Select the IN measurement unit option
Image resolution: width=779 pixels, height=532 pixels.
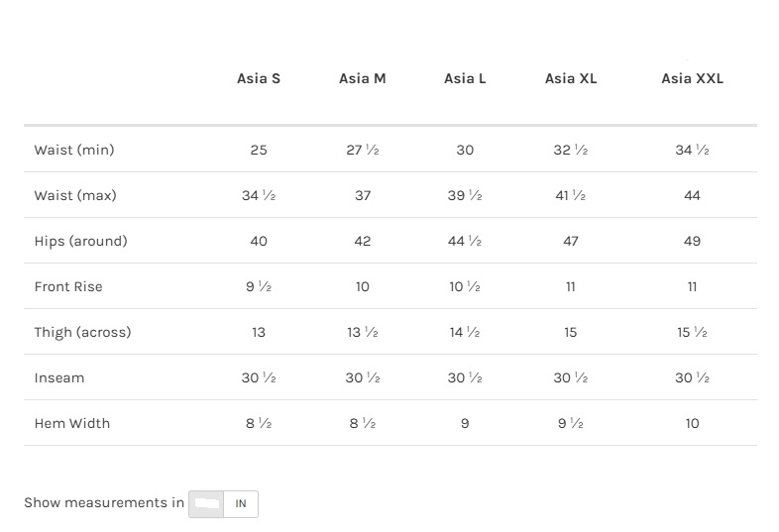(241, 503)
